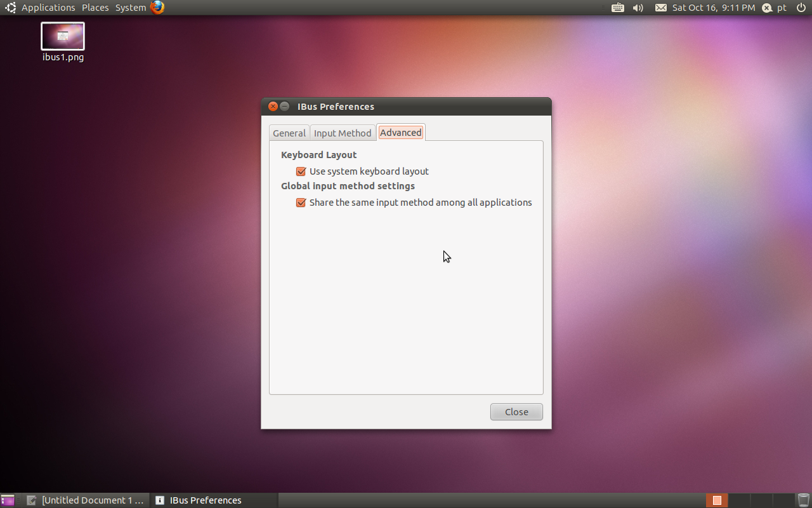This screenshot has height=508, width=812.
Task: Open the Trash icon in bottom panel
Action: (x=804, y=500)
